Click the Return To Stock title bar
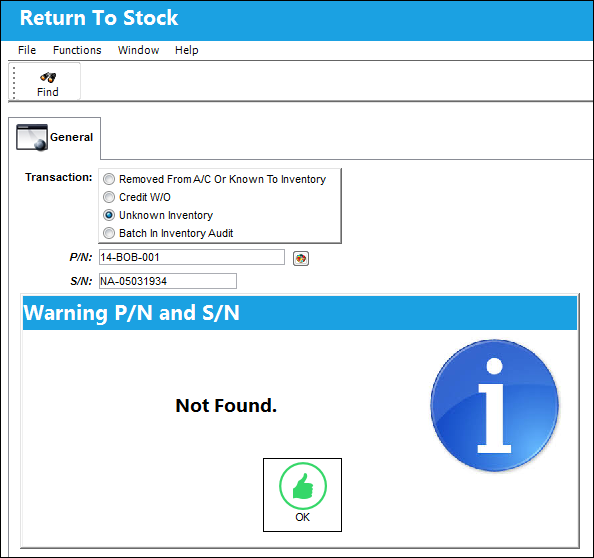Viewport: 594px width, 558px height. point(297,20)
